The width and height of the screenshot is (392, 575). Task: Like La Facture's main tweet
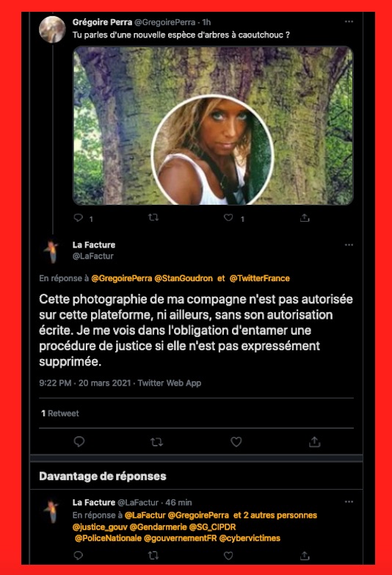(236, 442)
